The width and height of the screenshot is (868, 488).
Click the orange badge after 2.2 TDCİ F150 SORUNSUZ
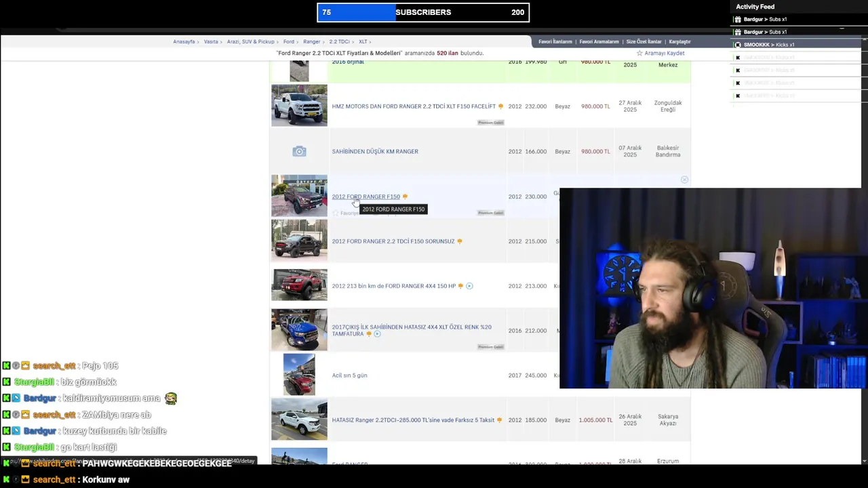tap(459, 241)
